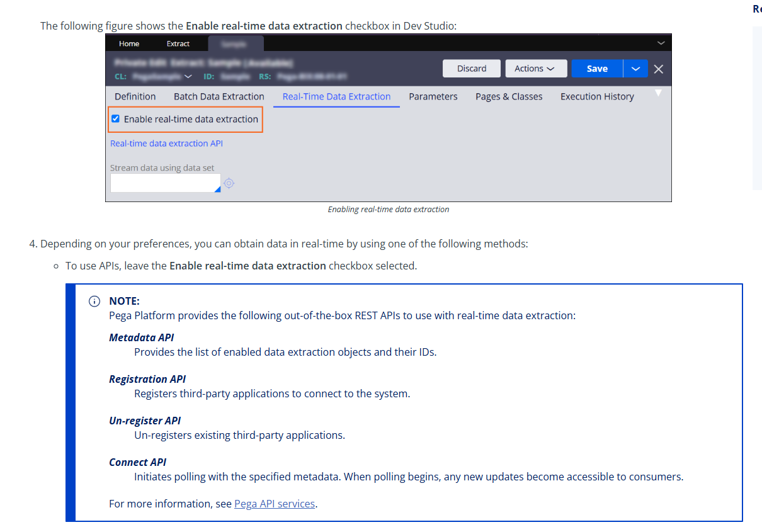
Task: Click the info icon in the NOTE box
Action: coord(94,301)
